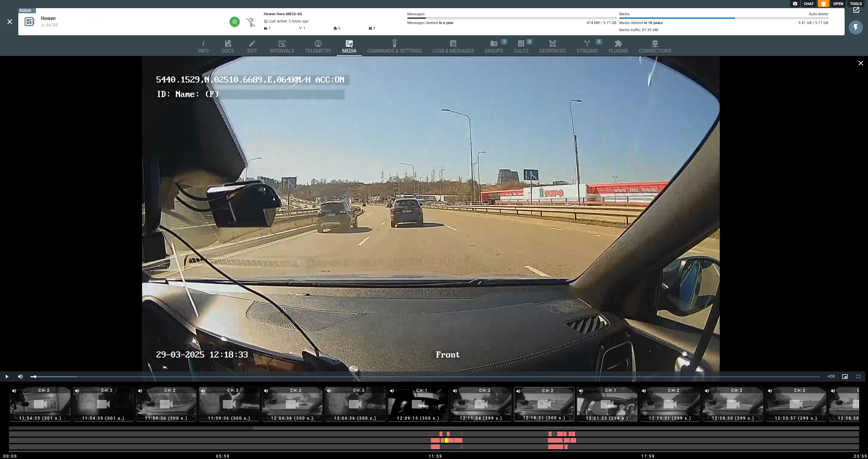Enter fullscreen video mode

click(x=859, y=377)
